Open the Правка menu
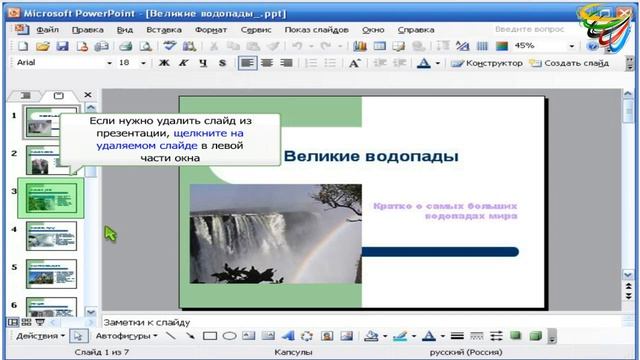Screen dimensions: 640x360 [x=87, y=30]
